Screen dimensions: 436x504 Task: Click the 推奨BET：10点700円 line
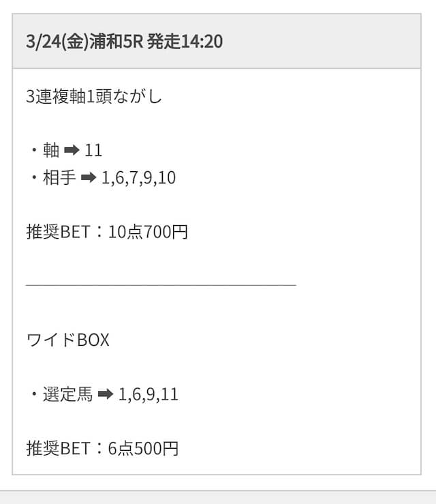click(x=107, y=231)
